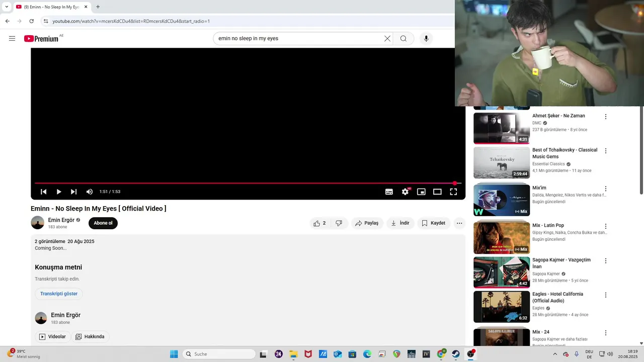Open Eagles - Hotel California thumbnail
The height and width of the screenshot is (362, 644).
pos(502,307)
